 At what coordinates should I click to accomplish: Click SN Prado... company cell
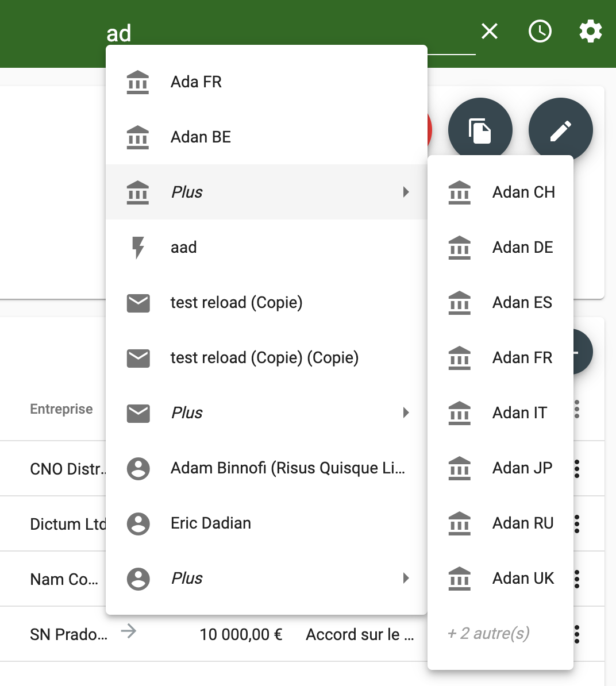[x=69, y=634]
